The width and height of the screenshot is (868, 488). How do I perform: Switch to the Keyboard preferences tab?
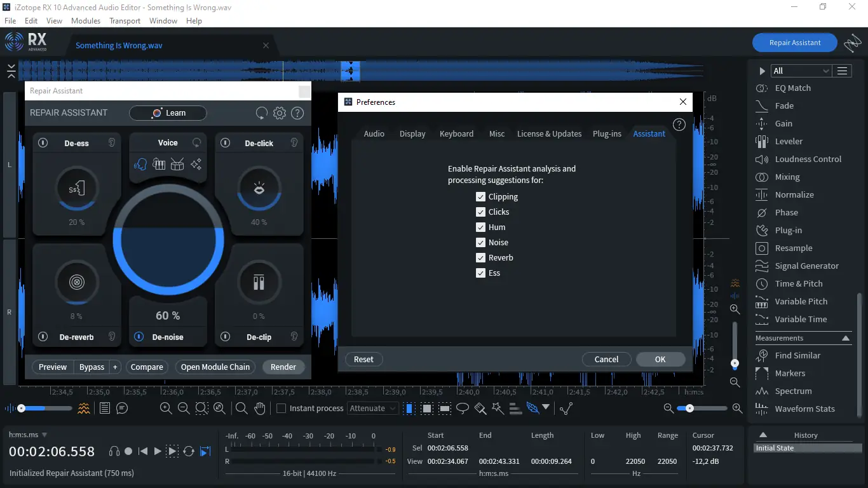tap(456, 133)
